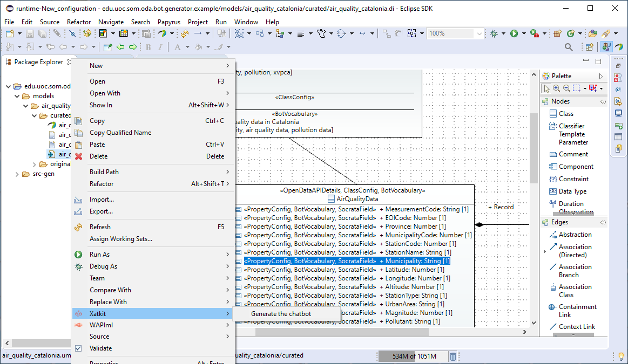628x364 pixels.
Task: Collapse the Nodes palette drawer
Action: click(603, 101)
